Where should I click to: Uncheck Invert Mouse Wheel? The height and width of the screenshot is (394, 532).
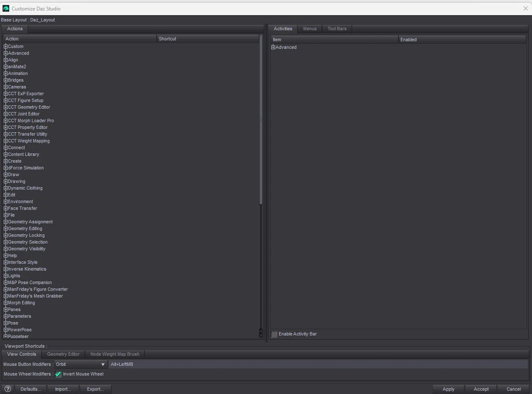(58, 374)
